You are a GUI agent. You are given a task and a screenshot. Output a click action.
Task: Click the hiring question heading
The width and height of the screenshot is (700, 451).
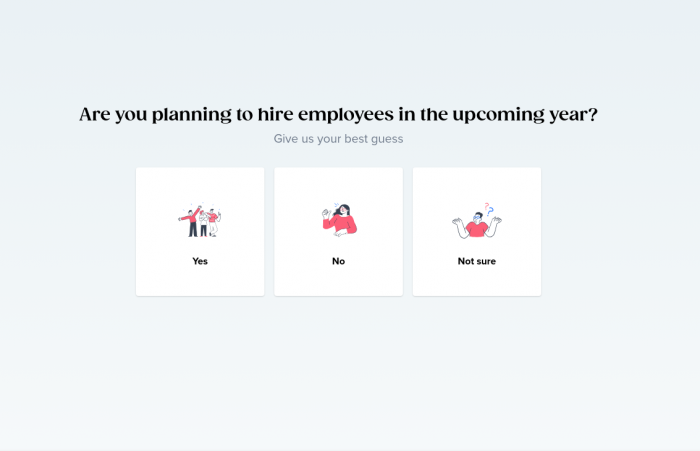338,114
